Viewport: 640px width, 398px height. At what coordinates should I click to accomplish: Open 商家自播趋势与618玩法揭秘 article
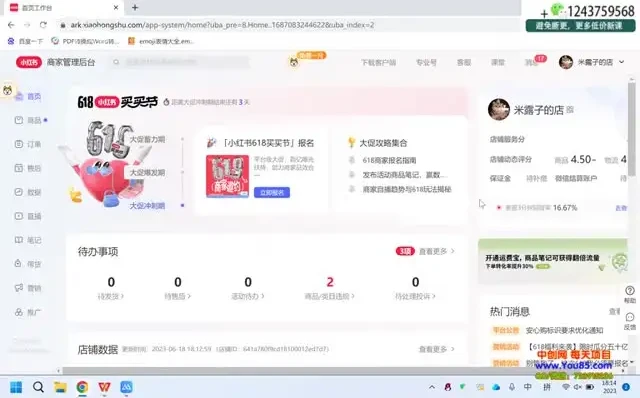[x=407, y=189]
